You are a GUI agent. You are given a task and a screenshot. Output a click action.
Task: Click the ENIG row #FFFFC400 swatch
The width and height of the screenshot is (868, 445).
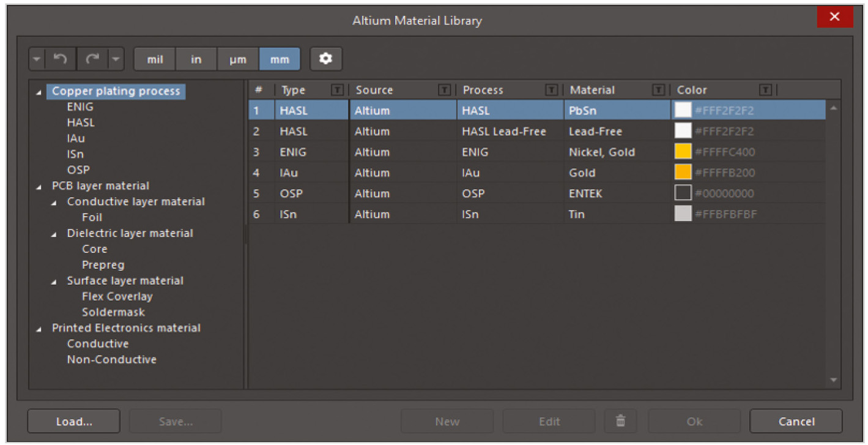(x=683, y=152)
